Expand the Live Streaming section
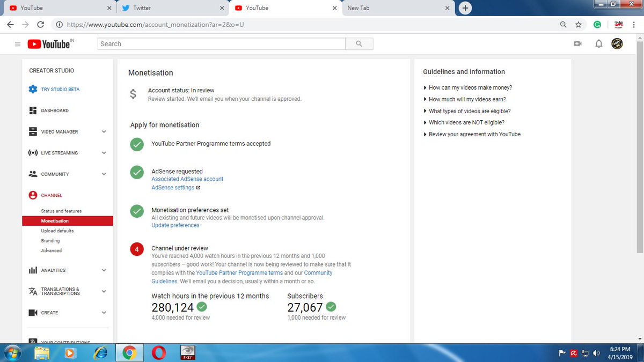 (x=104, y=153)
